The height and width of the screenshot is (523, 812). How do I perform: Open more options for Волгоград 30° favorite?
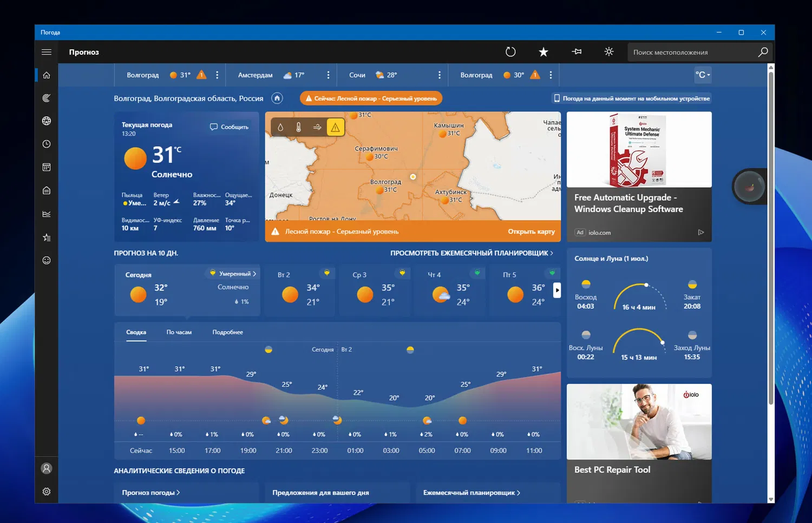pyautogui.click(x=551, y=75)
